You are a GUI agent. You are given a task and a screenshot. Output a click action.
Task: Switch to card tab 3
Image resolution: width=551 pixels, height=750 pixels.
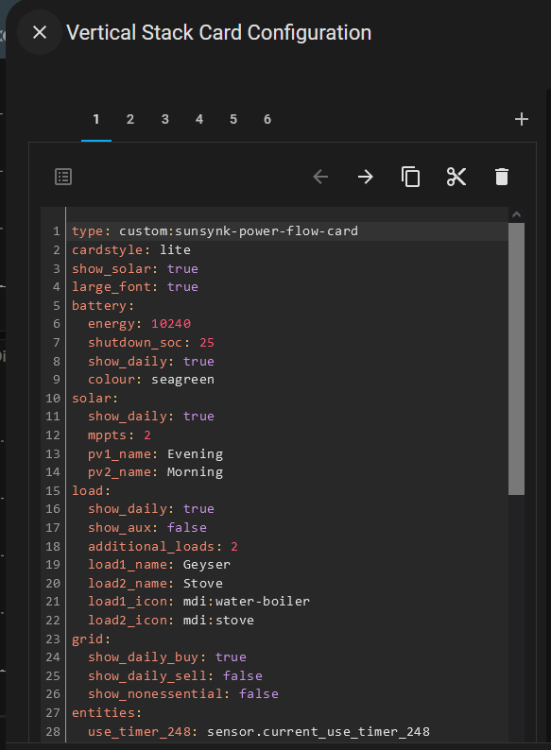(165, 120)
